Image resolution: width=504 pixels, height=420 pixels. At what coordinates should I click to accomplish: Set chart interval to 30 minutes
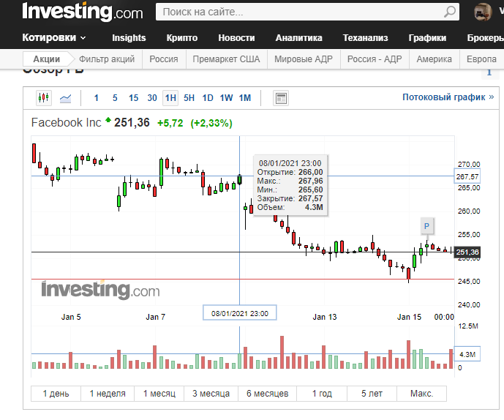coord(152,98)
